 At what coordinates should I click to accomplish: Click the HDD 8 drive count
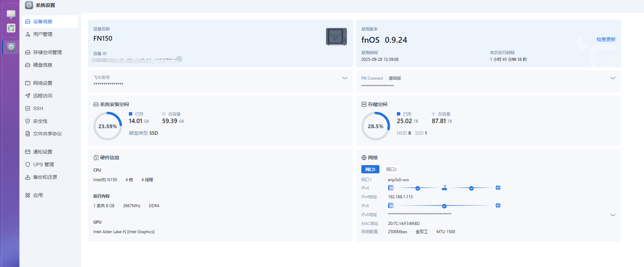coord(404,133)
